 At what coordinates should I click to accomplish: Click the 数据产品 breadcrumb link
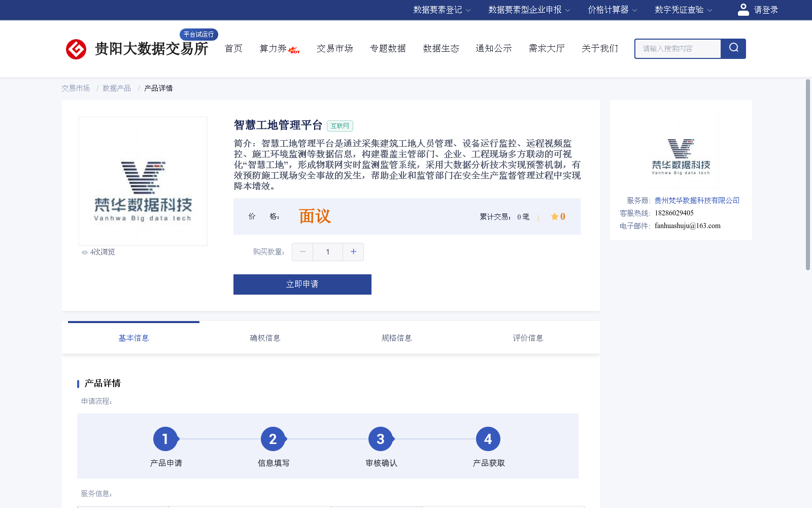[x=117, y=88]
